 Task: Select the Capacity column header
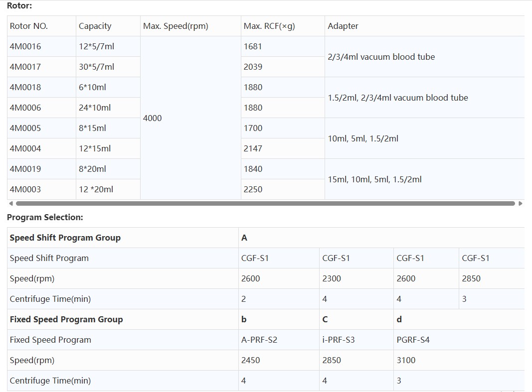pyautogui.click(x=95, y=26)
